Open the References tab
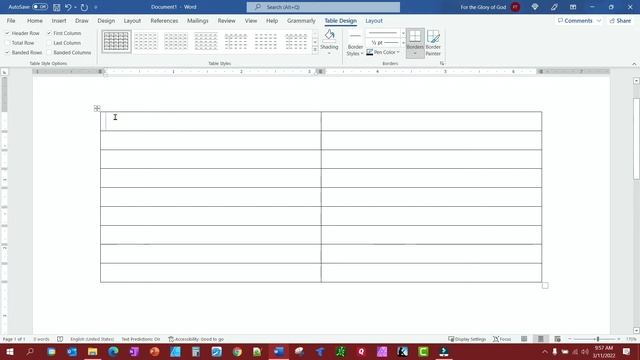The image size is (640, 360). click(164, 21)
